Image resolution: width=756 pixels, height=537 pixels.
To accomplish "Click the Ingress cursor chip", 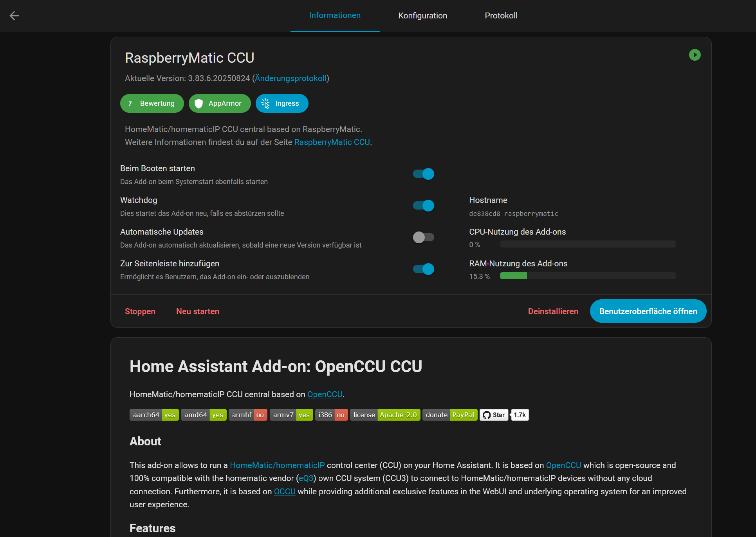I will (281, 103).
